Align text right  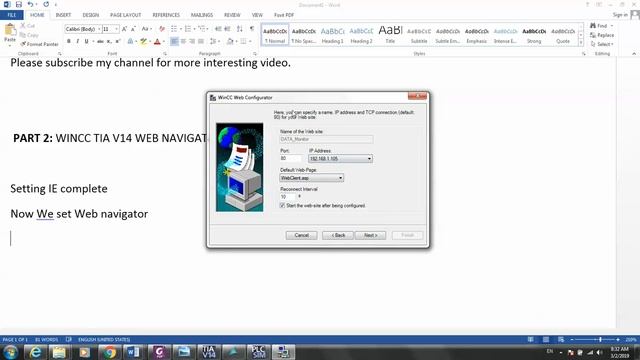192,41
